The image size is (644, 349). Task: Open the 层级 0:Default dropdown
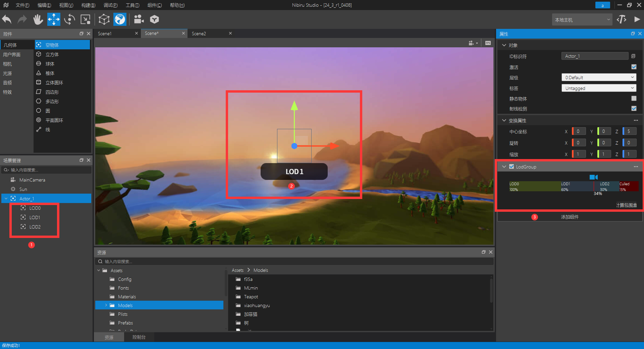tap(599, 78)
